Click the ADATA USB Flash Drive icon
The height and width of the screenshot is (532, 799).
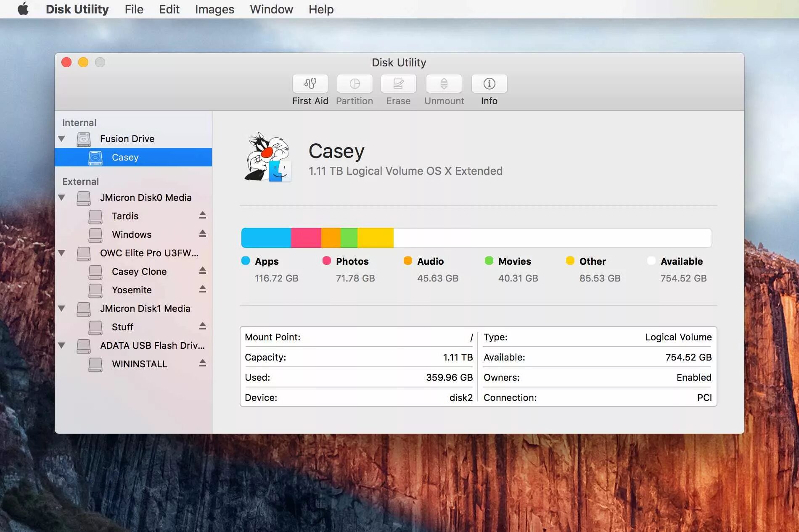(x=84, y=346)
